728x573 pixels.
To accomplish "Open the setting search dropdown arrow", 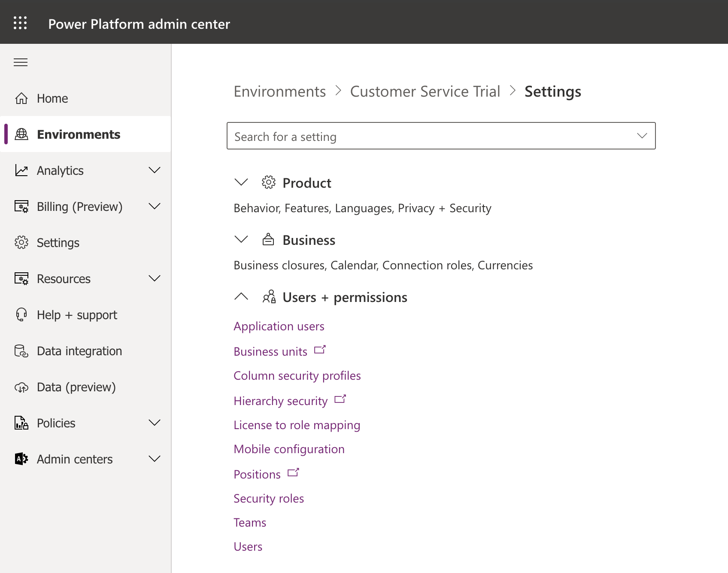I will pyautogui.click(x=642, y=136).
